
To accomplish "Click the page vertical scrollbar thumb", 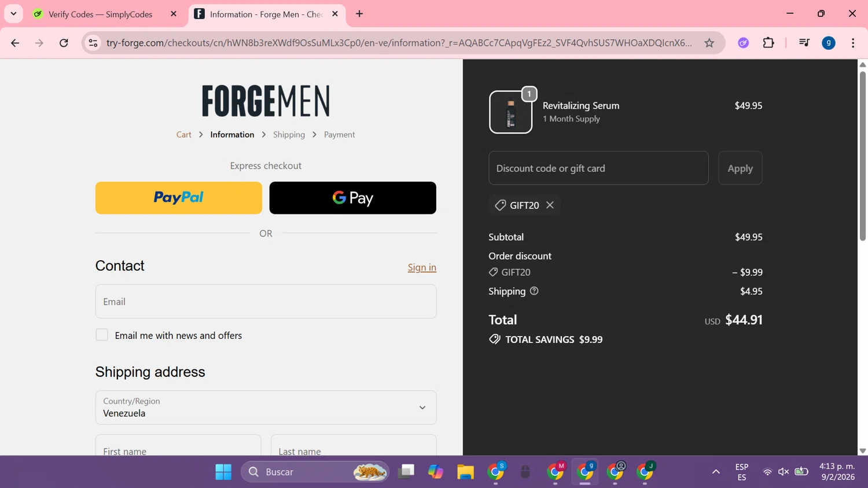I will coord(862,156).
